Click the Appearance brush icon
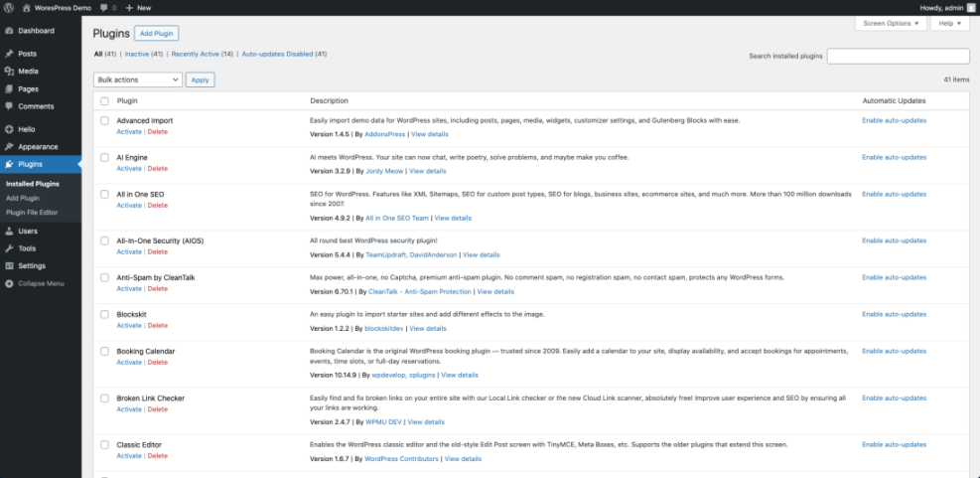This screenshot has height=478, width=980. pos(9,147)
